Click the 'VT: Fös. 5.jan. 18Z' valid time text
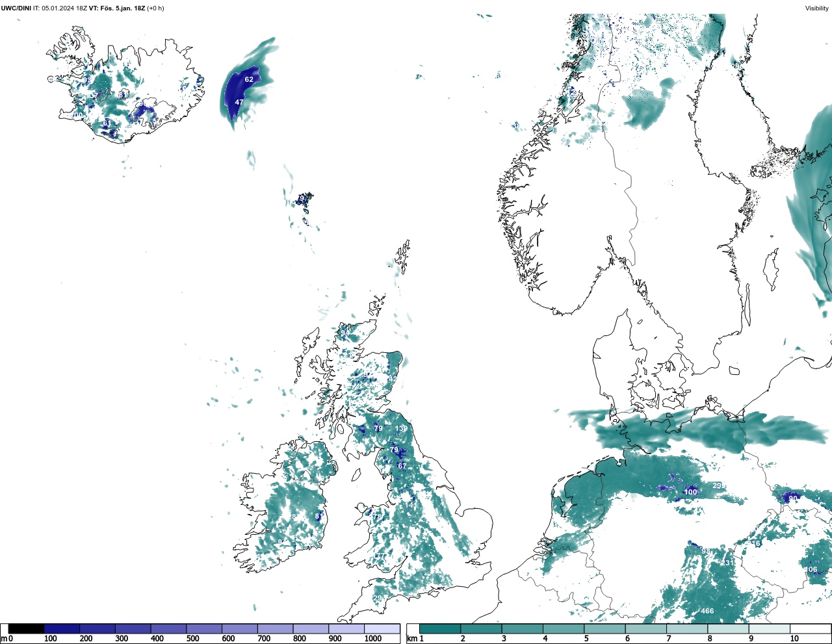This screenshot has width=832, height=644. (117, 8)
